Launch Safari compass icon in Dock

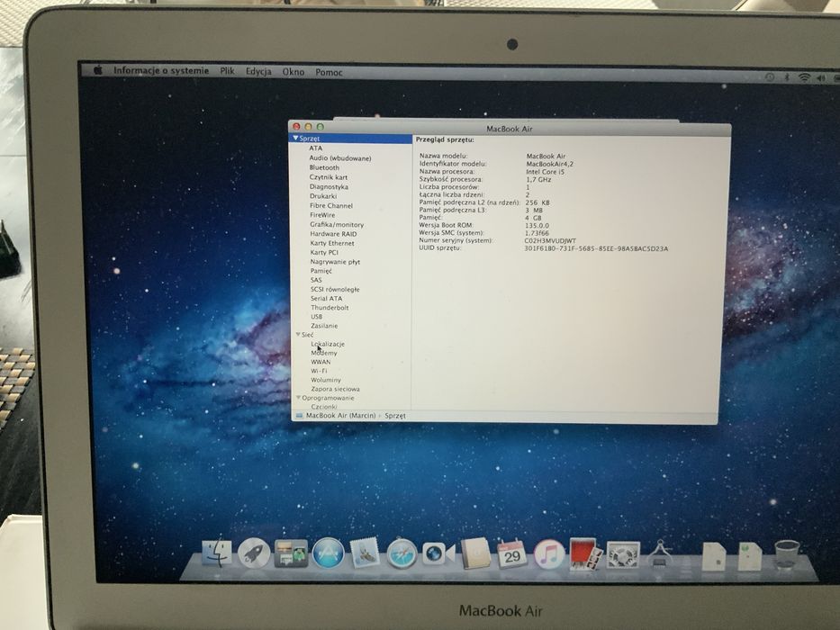coord(402,553)
